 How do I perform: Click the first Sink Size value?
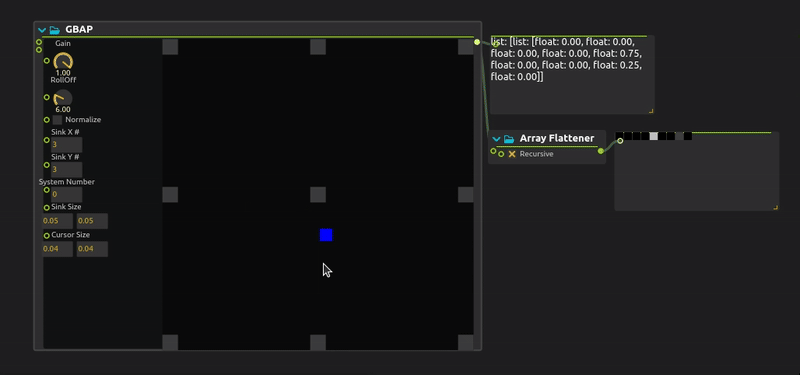pos(57,221)
